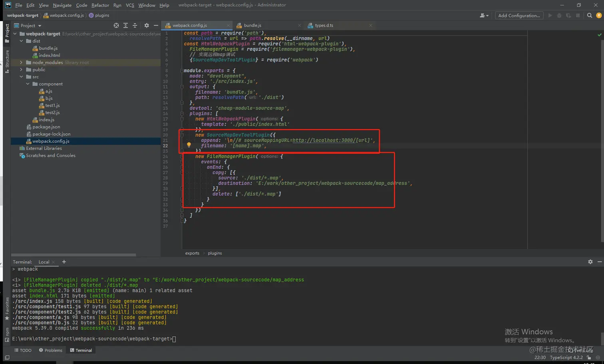
Task: Collapse the src folder
Action: click(x=22, y=77)
